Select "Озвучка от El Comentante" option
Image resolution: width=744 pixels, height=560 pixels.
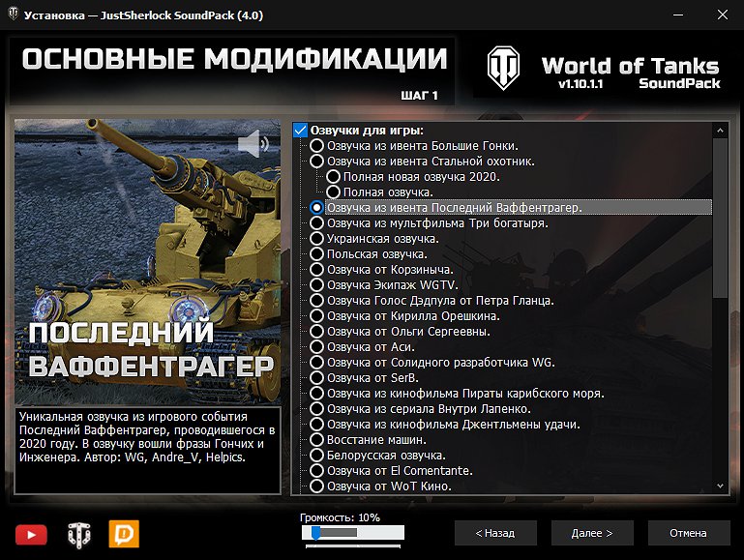317,471
